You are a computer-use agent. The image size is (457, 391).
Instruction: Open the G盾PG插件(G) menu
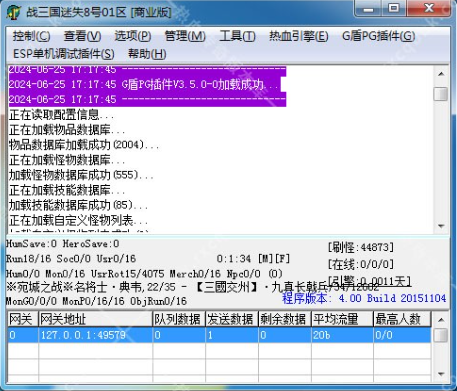coord(378,36)
